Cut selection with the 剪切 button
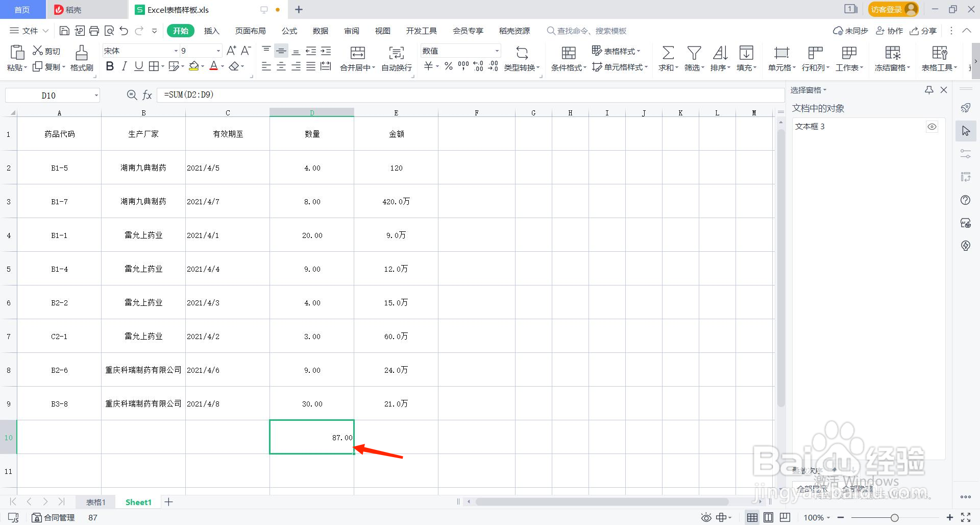This screenshot has width=980, height=525. point(46,51)
